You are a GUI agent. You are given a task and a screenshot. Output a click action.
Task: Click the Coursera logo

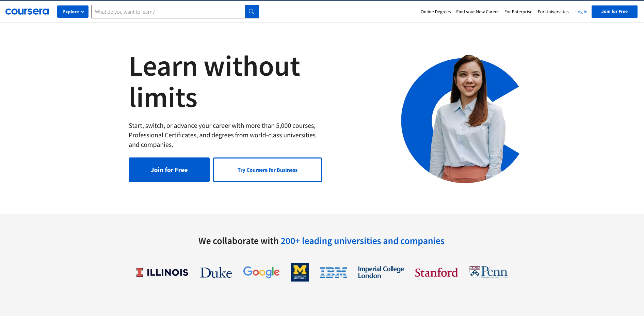[x=27, y=12]
